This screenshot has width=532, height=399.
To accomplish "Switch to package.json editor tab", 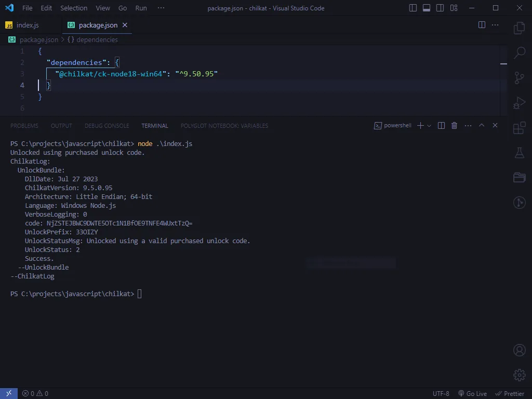I will tap(98, 25).
